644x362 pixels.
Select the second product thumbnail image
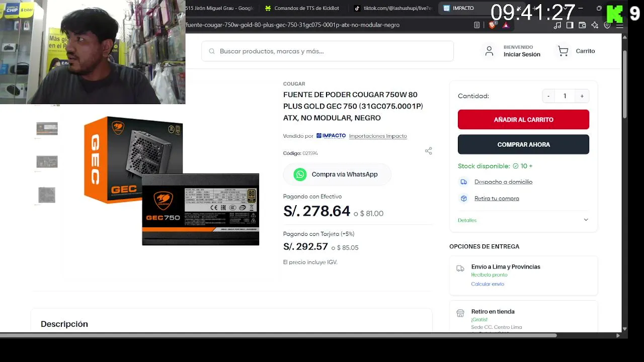47,162
